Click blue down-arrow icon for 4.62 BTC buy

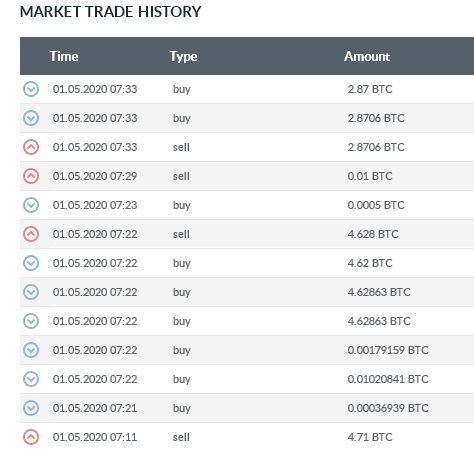point(31,263)
